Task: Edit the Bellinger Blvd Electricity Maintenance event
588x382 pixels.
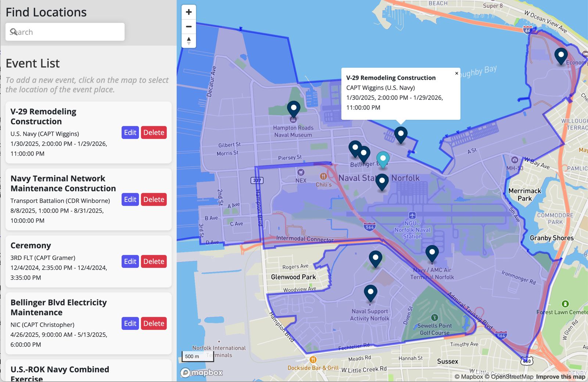Action: 130,324
